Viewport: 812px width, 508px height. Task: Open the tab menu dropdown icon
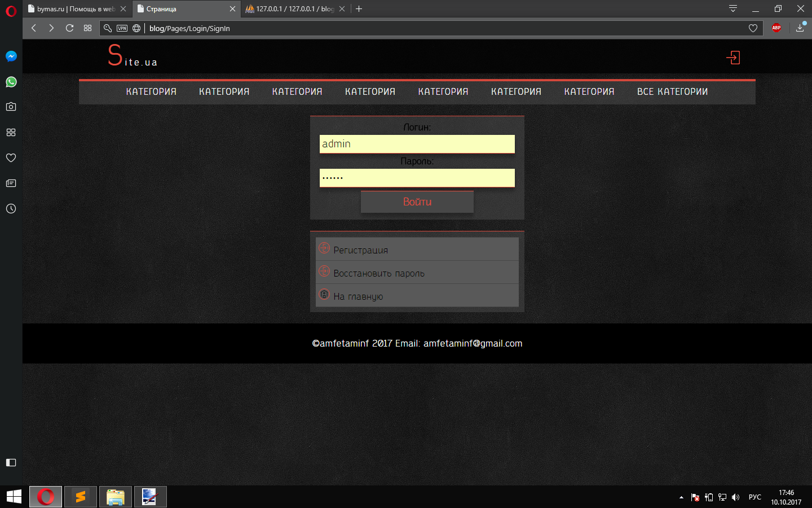[x=732, y=8]
